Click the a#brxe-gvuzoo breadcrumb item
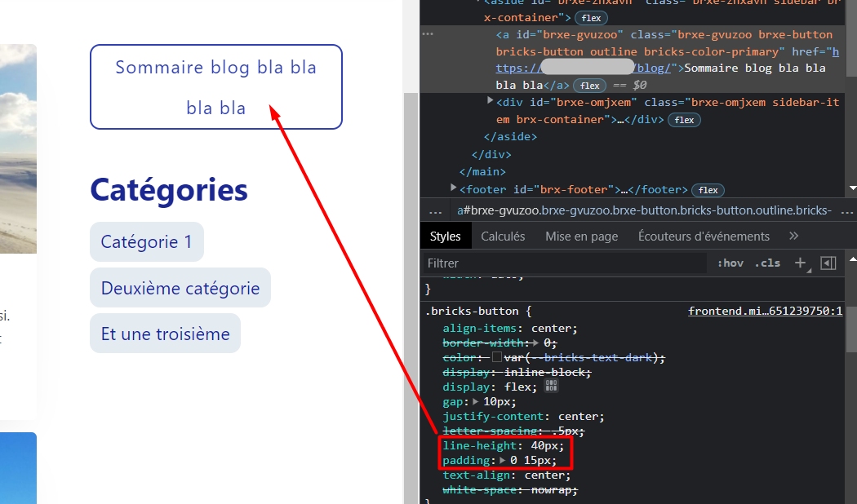 click(645, 210)
